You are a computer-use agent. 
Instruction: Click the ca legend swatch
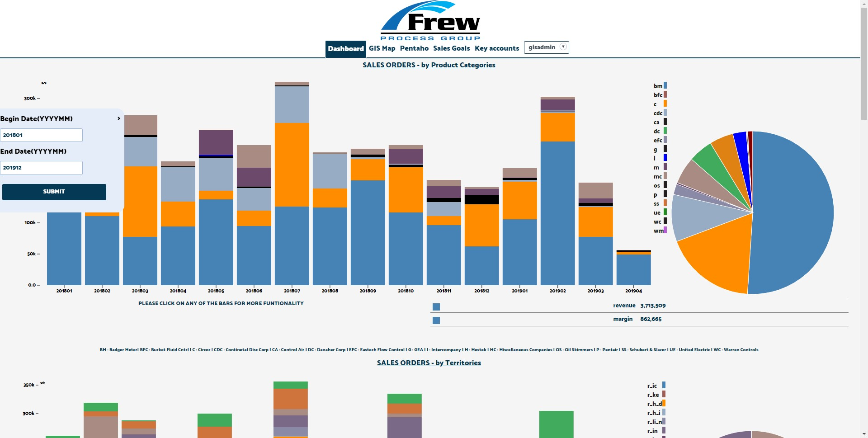pyautogui.click(x=665, y=122)
